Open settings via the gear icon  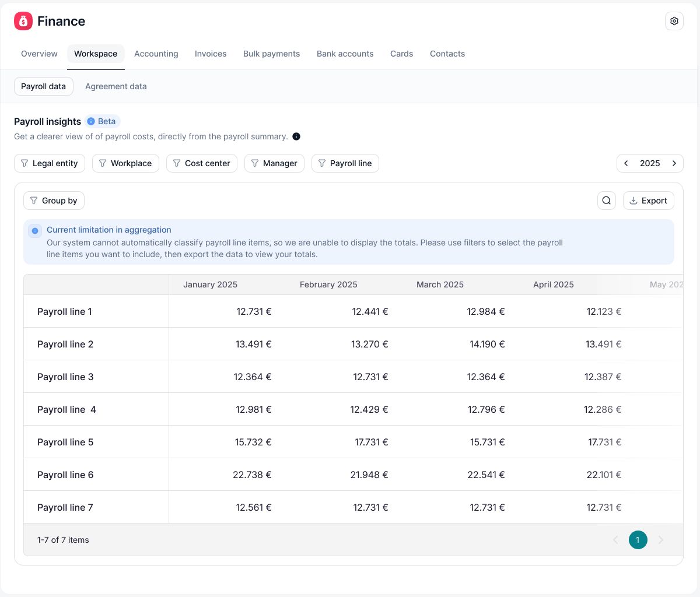click(674, 21)
